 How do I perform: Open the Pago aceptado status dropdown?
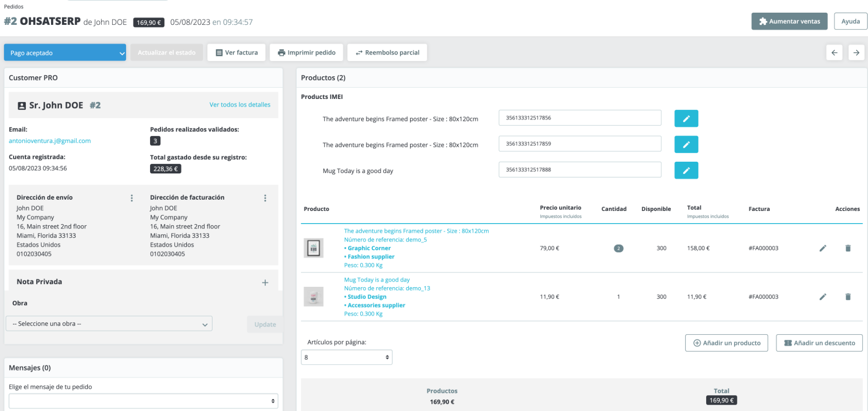(65, 52)
